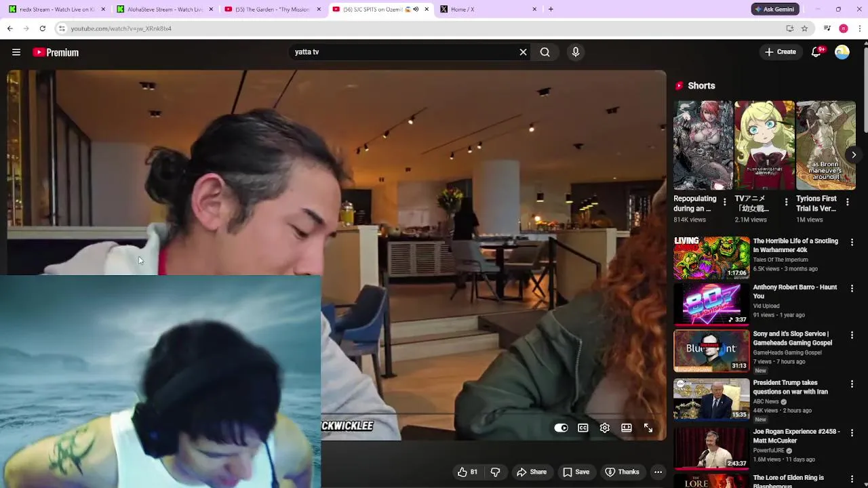Open Tyrions First Trial Short thumbnail
Viewport: 868px width, 488px height.
point(826,145)
